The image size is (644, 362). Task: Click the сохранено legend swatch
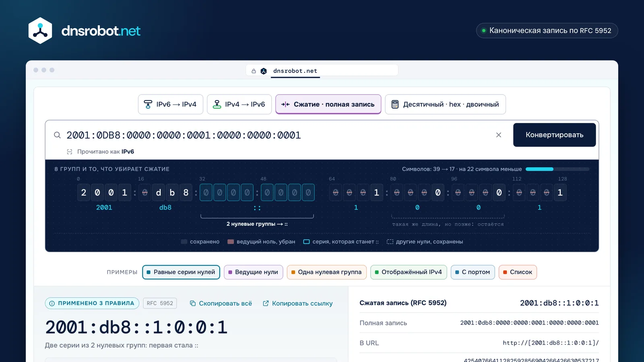184,242
